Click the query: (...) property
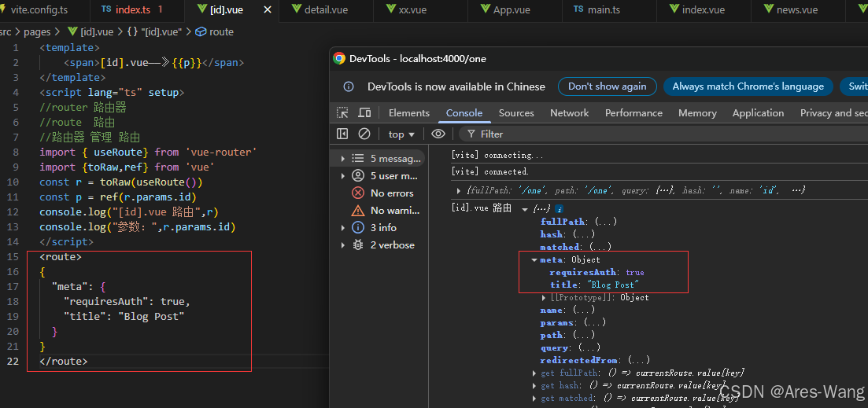The height and width of the screenshot is (408, 868). pyautogui.click(x=571, y=347)
